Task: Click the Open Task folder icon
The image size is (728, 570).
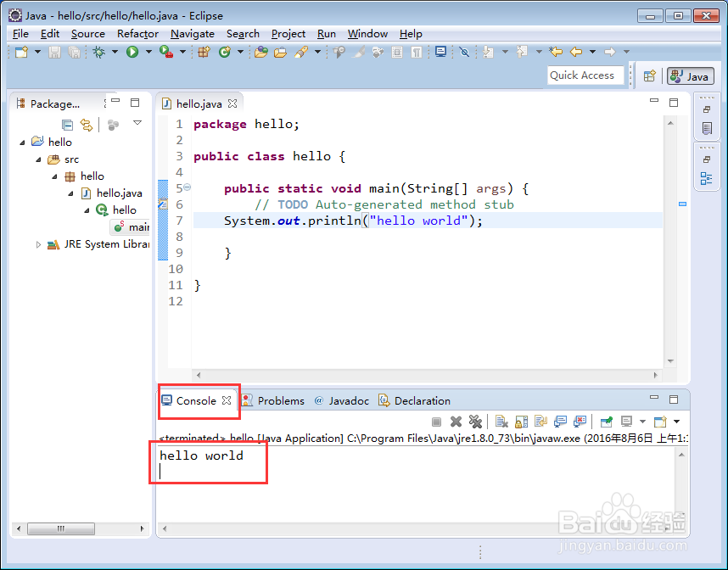Action: click(281, 52)
